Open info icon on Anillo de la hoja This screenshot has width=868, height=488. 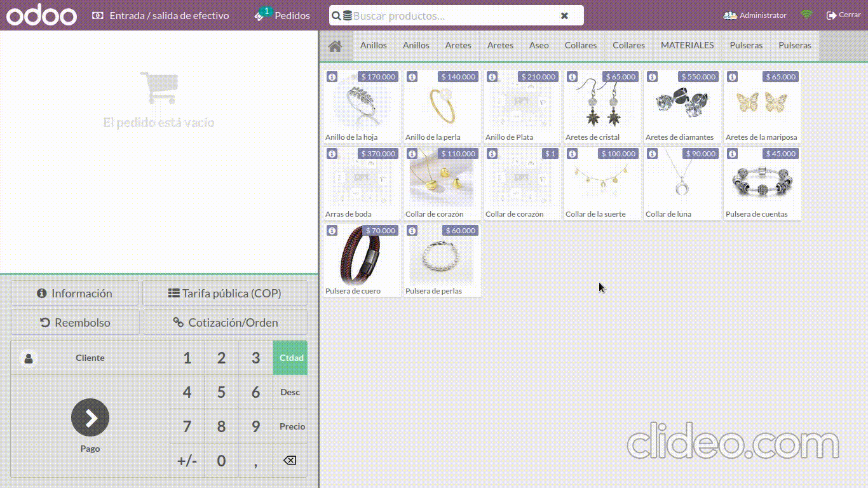point(332,77)
